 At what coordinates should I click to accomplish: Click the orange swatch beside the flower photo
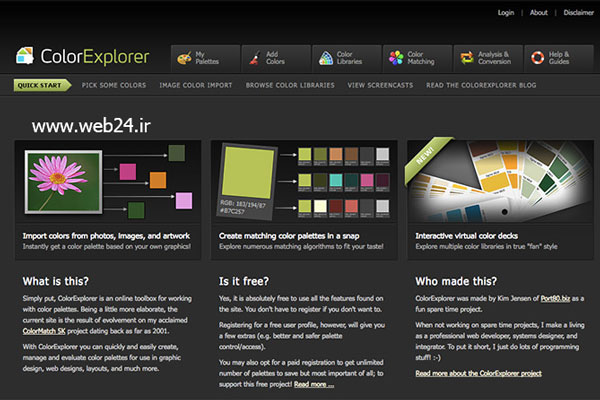tap(158, 180)
